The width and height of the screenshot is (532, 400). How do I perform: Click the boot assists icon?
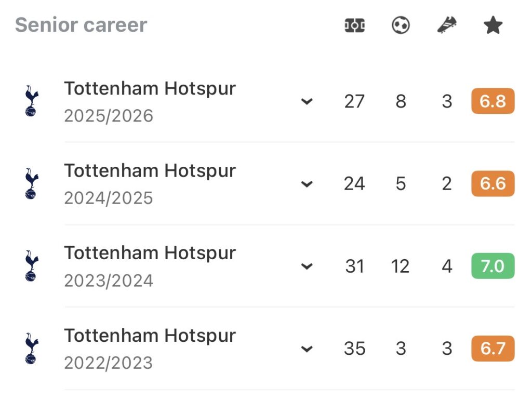coord(446,24)
